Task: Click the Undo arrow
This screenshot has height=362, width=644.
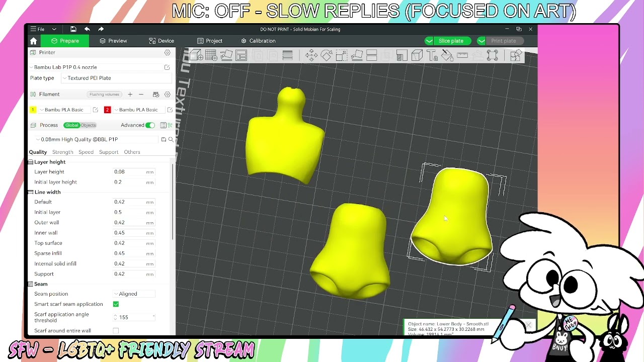Action: point(87,29)
